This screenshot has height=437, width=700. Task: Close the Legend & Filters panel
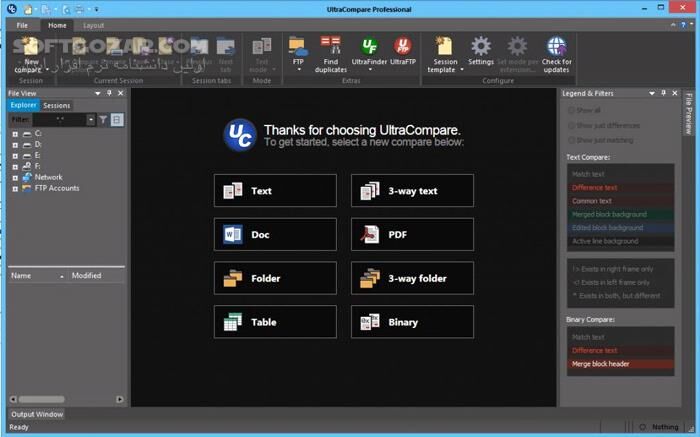[675, 93]
